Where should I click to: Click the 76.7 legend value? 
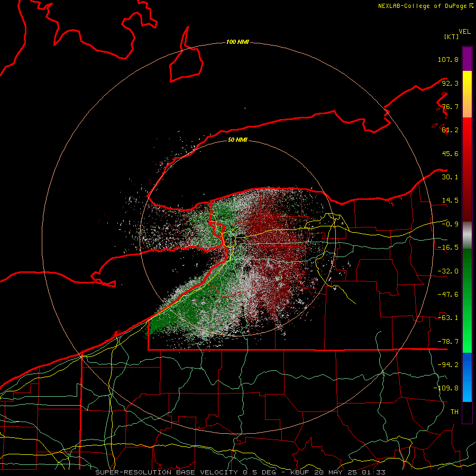pos(450,106)
